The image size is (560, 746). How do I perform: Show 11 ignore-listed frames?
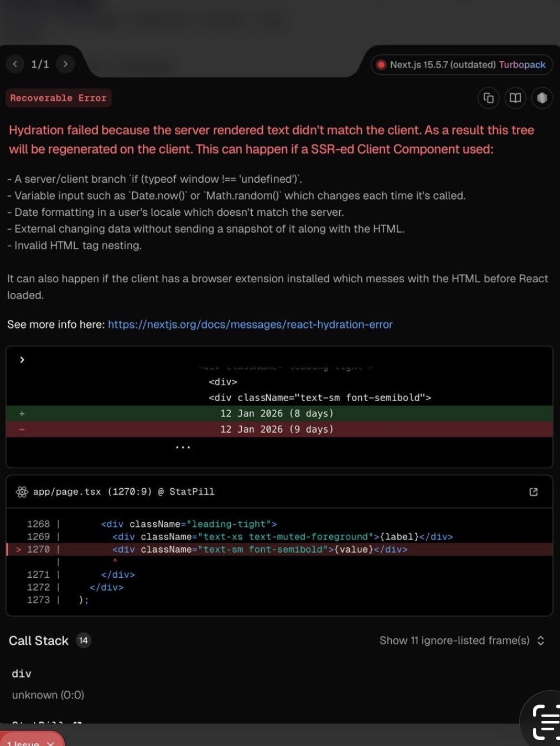click(454, 640)
